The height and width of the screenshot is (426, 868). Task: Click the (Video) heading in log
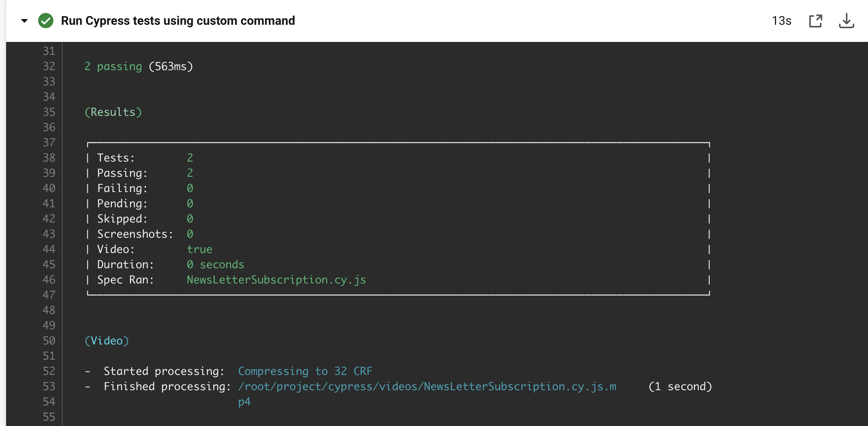coord(107,341)
